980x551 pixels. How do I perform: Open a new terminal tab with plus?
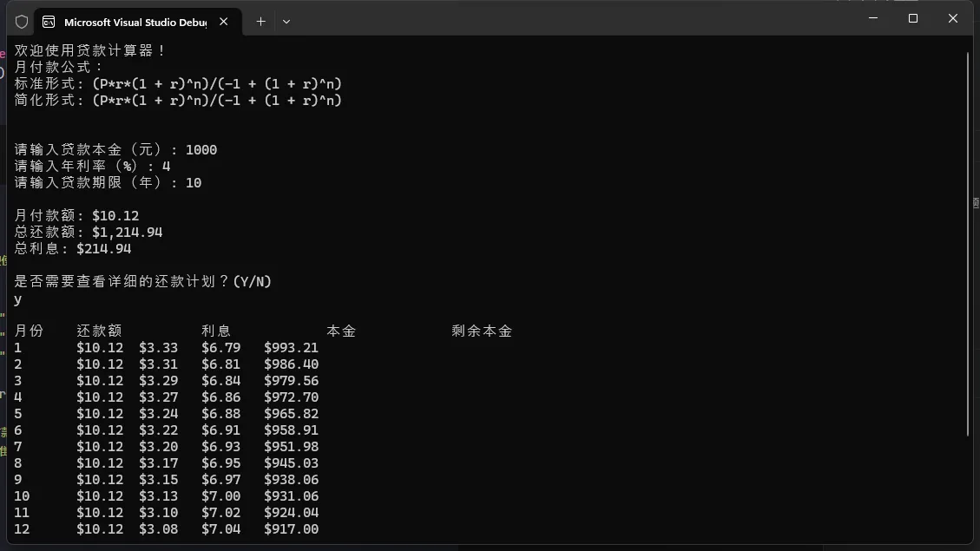coord(260,22)
